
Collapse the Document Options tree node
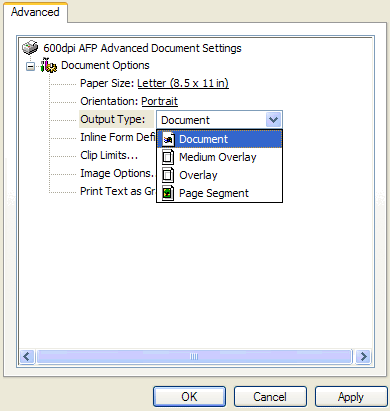[30, 66]
